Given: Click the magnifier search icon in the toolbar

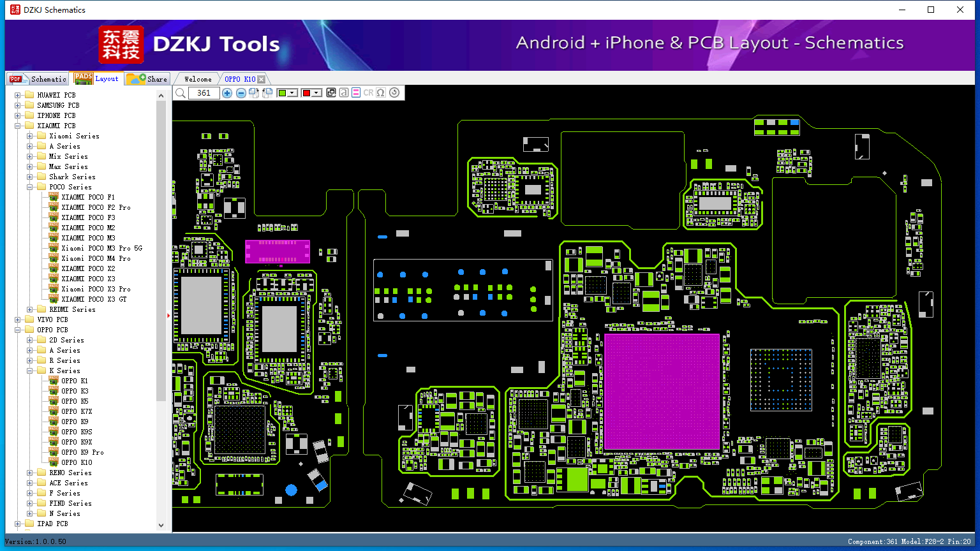Looking at the screenshot, I should (181, 93).
